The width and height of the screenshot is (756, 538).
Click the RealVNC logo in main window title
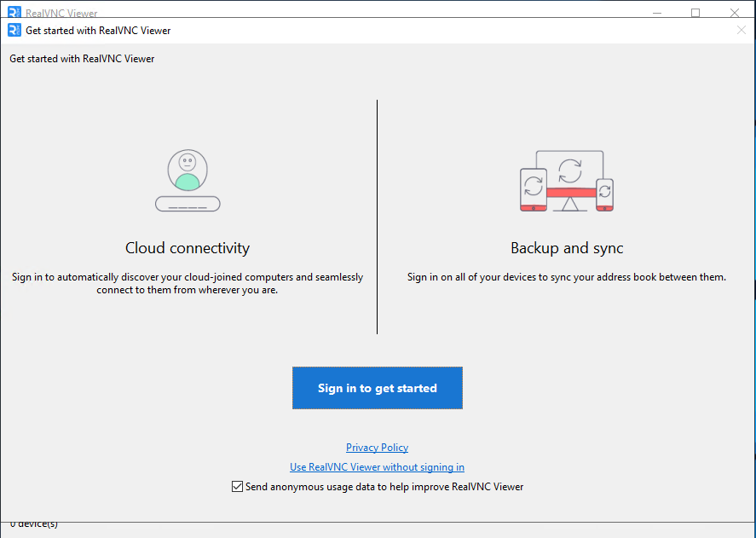pyautogui.click(x=14, y=13)
